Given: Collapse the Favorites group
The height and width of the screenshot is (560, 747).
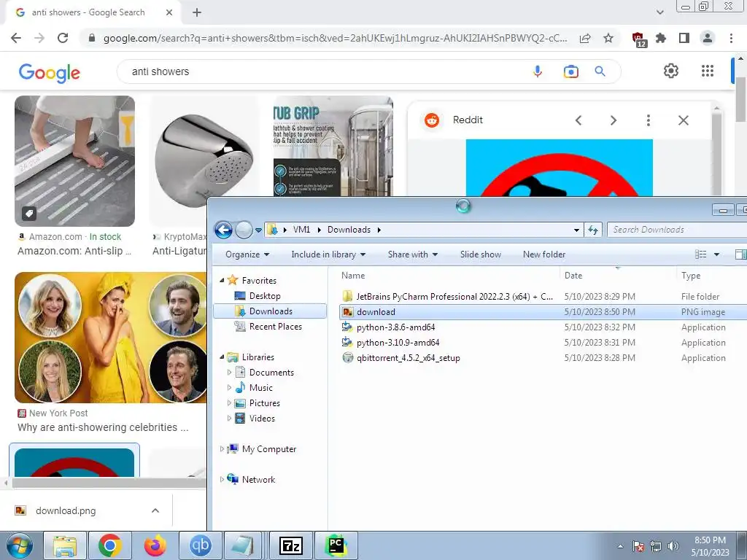Looking at the screenshot, I should tap(222, 281).
